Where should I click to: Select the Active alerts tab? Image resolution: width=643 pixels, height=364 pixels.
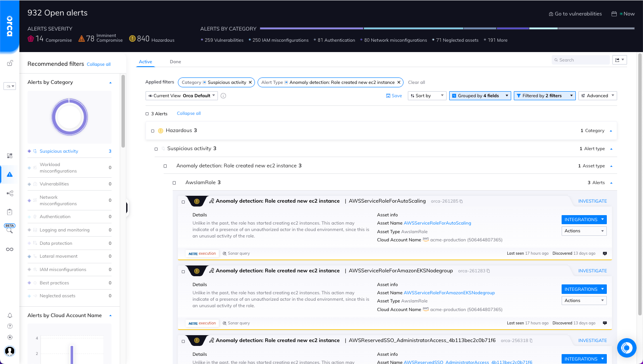(x=146, y=62)
